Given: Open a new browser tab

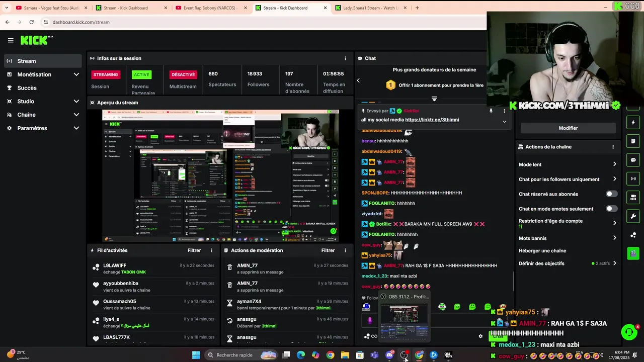Looking at the screenshot, I should [x=417, y=8].
